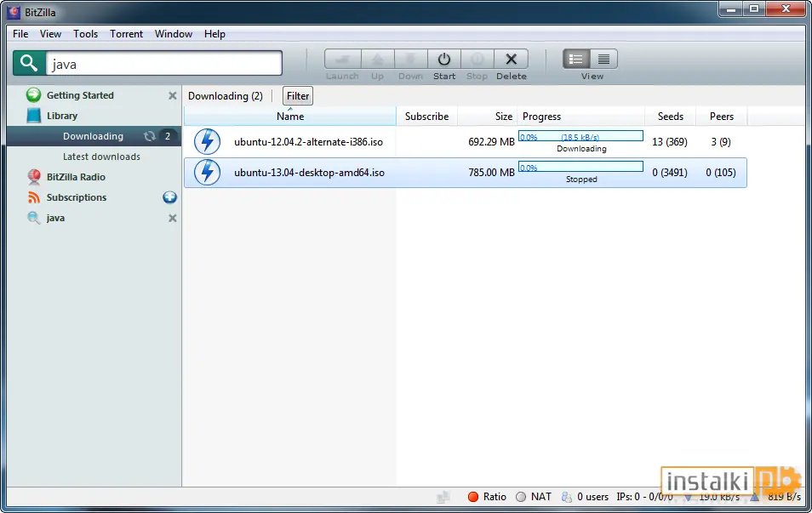
Task: Switch to compact list view icon
Action: [x=603, y=59]
